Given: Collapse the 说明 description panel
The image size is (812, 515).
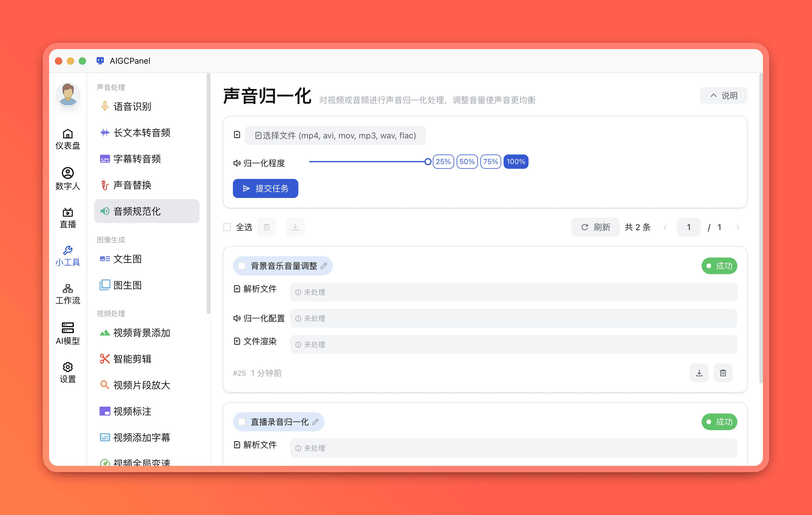Looking at the screenshot, I should click(723, 96).
